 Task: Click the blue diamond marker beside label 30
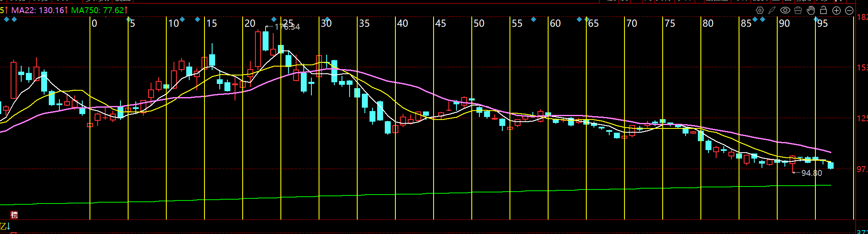click(327, 19)
